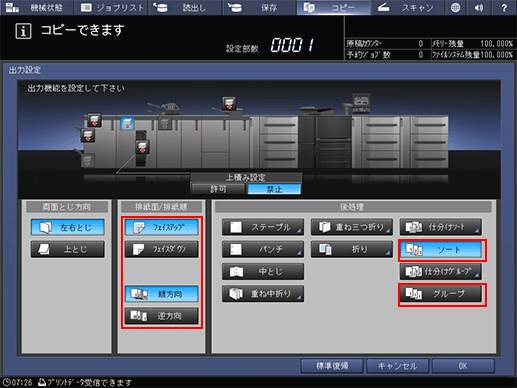Open the 機械状態 machine status tab
517x388 pixels.
[x=37, y=7]
